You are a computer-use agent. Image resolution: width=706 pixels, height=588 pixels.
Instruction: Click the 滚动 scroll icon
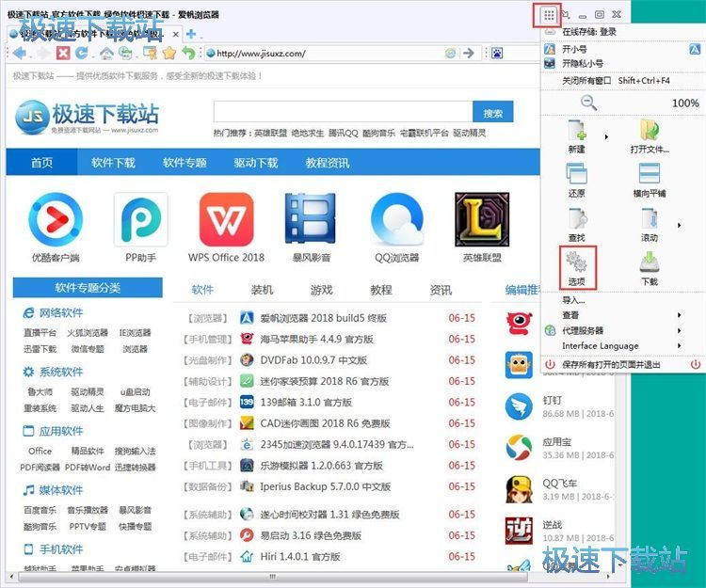pyautogui.click(x=650, y=219)
